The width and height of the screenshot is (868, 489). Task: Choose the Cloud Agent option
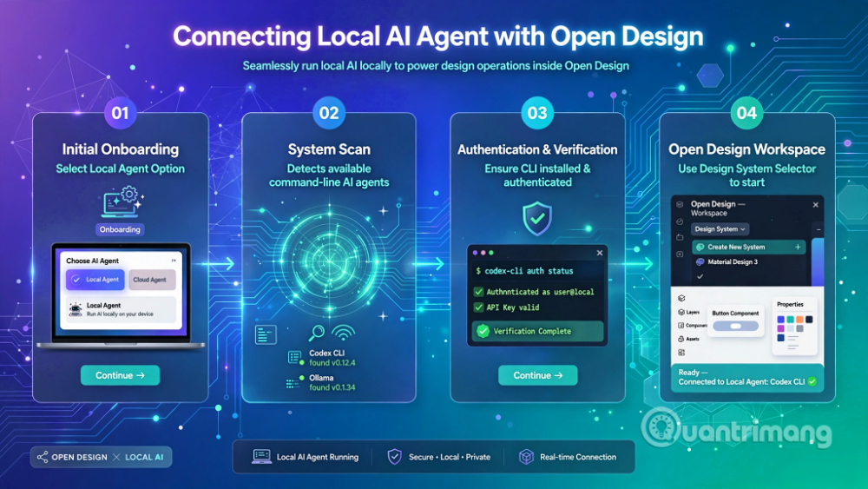(x=152, y=280)
